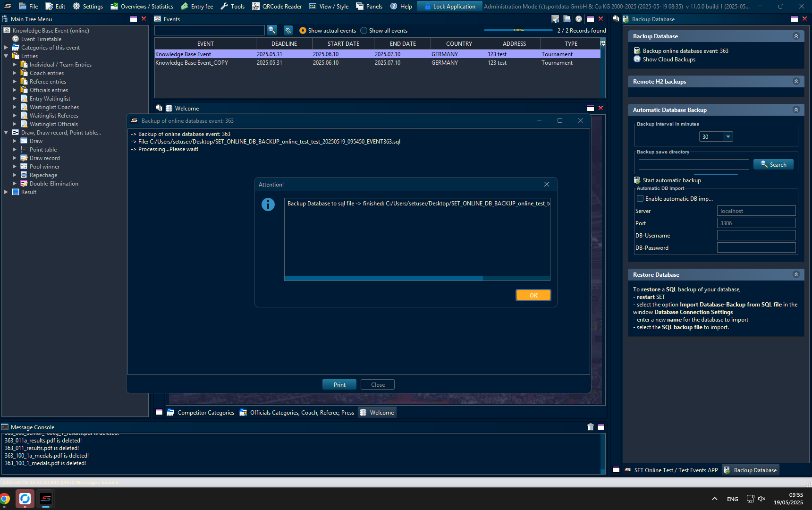Collapse the Backup Database section
812x510 pixels.
point(796,36)
